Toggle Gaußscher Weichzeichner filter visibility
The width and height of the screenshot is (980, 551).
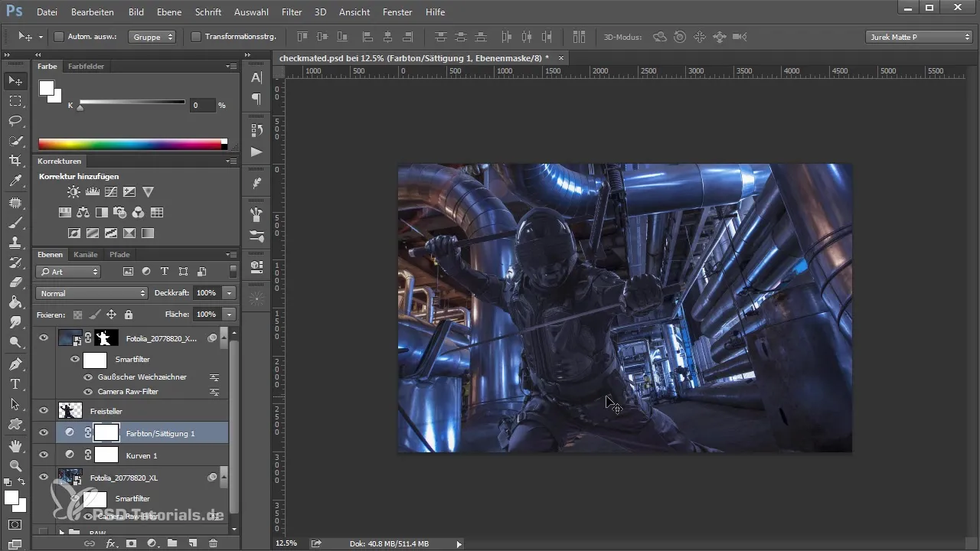coord(88,377)
